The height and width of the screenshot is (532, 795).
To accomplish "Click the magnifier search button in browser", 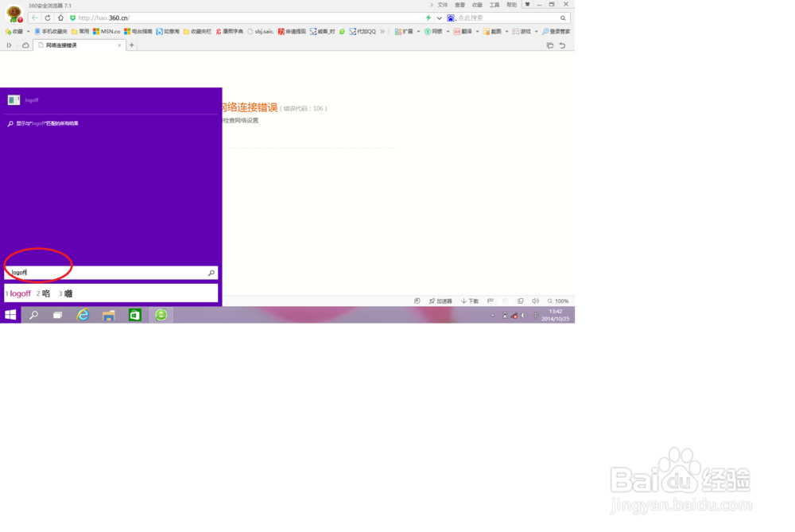I will [563, 17].
